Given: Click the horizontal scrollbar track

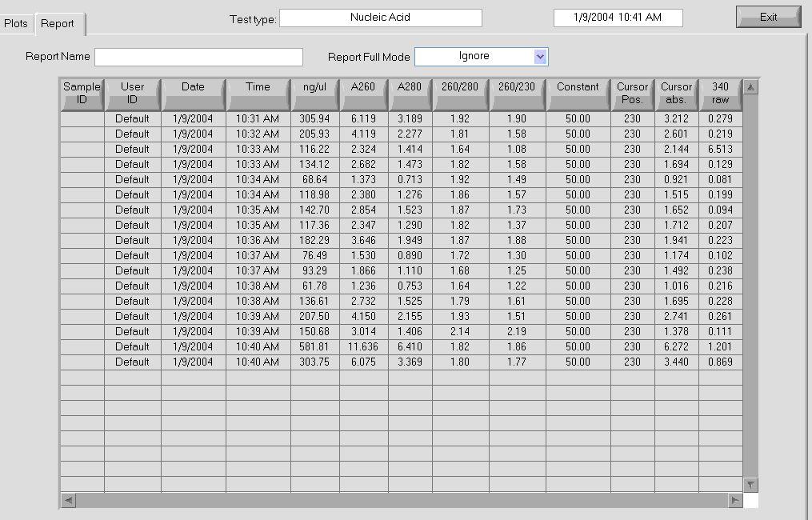Looking at the screenshot, I should coord(402,500).
